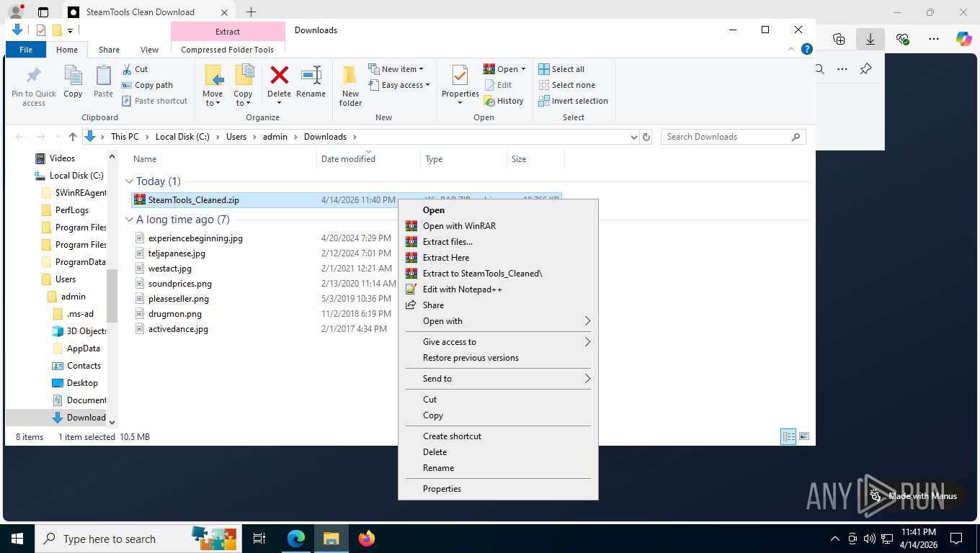
Task: Open the browser Downloads icon
Action: [870, 40]
